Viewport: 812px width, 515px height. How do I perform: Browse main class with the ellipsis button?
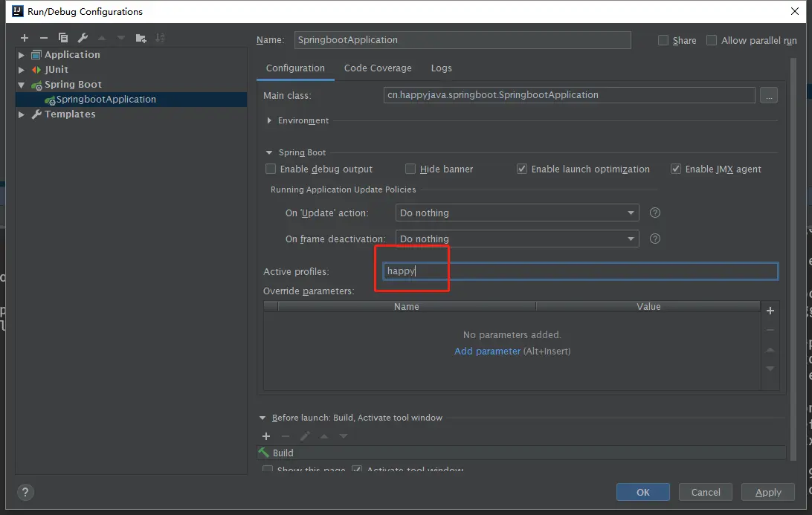[x=769, y=95]
